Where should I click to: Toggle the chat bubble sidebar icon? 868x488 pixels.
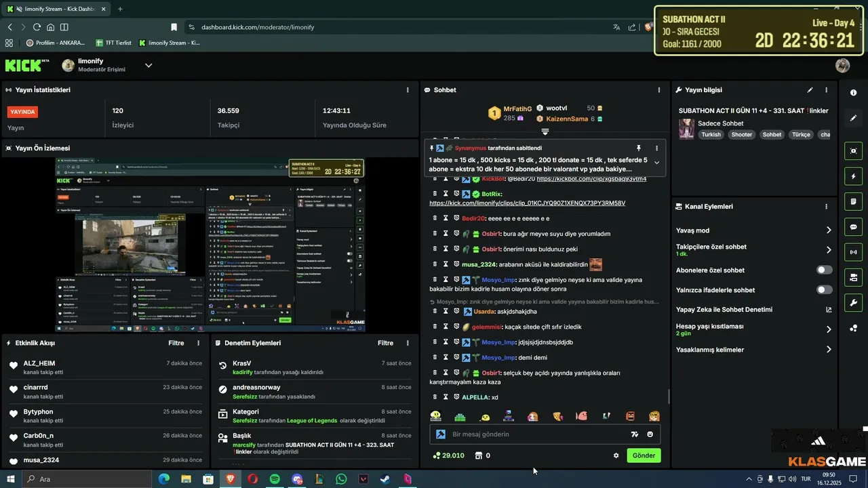pyautogui.click(x=853, y=227)
